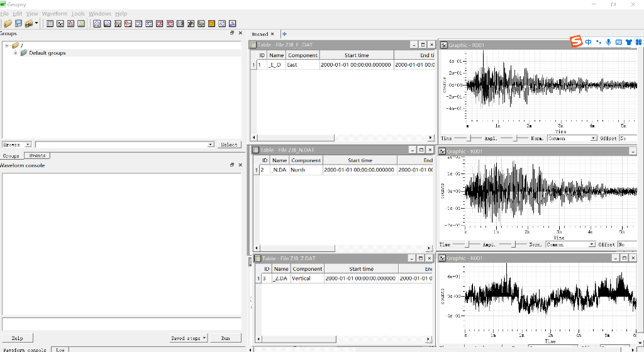Viewport: 644px width, 352px height.
Task: Switch to the Events tab
Action: (x=36, y=155)
